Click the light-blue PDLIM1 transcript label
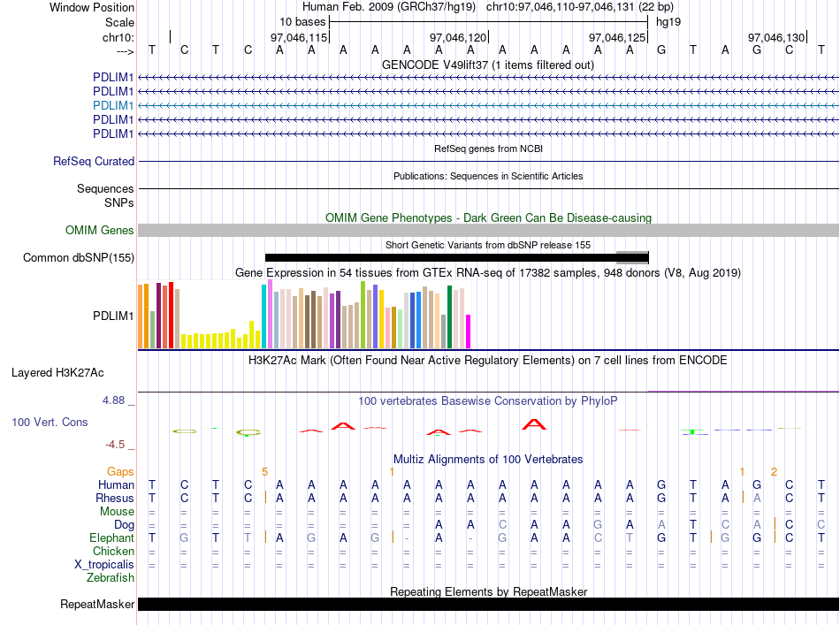The width and height of the screenshot is (840, 625). [x=112, y=105]
